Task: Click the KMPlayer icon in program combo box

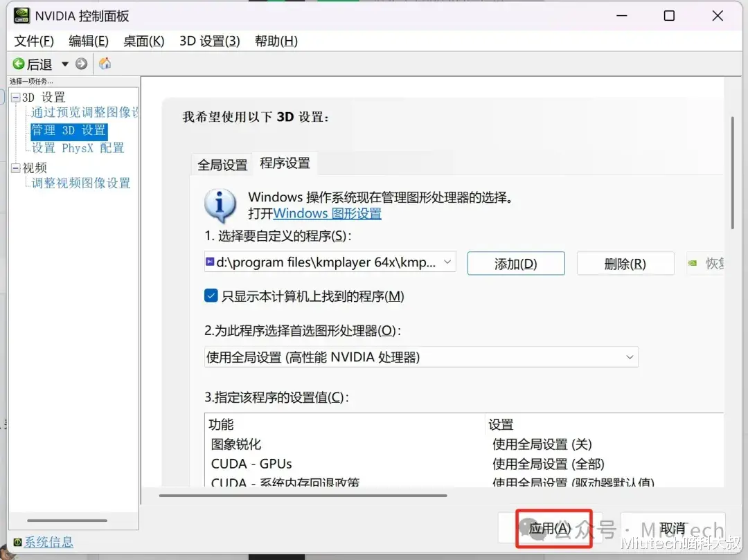Action: [x=210, y=262]
